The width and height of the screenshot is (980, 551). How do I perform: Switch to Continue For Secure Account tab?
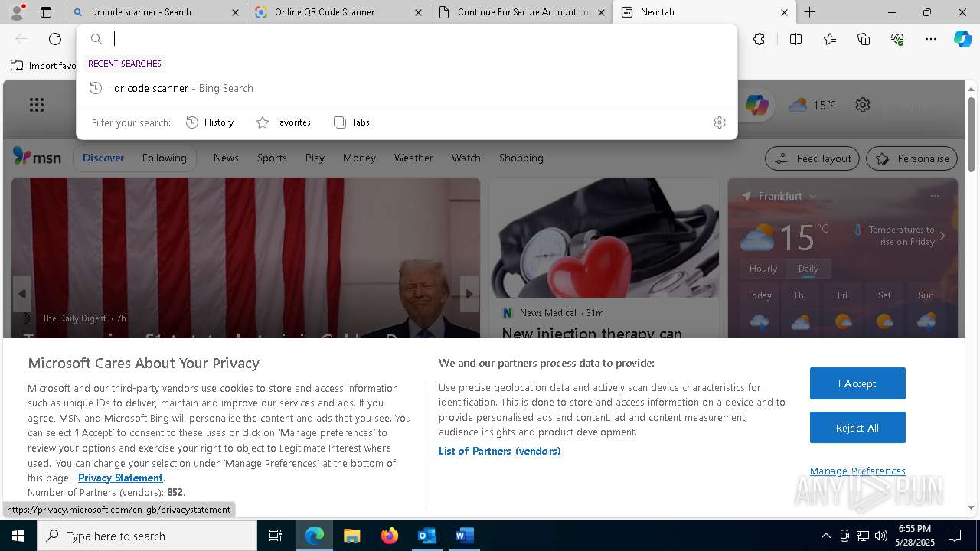(x=521, y=12)
